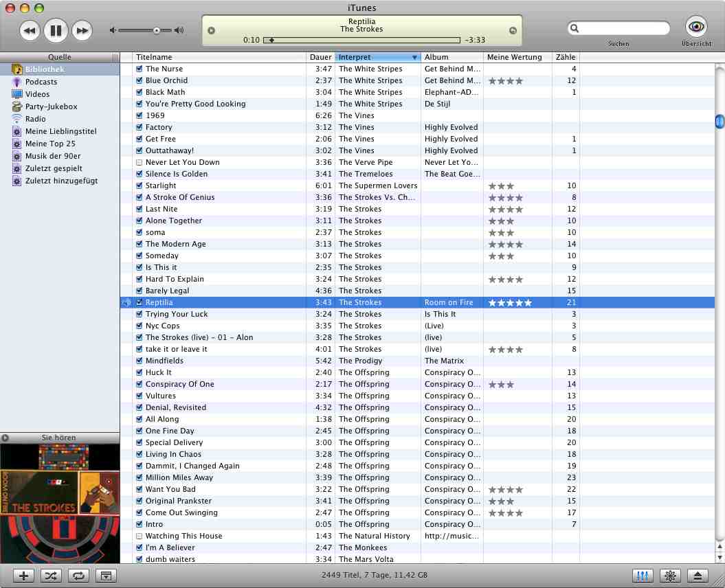Click The Strokes album artwork

coord(60,504)
